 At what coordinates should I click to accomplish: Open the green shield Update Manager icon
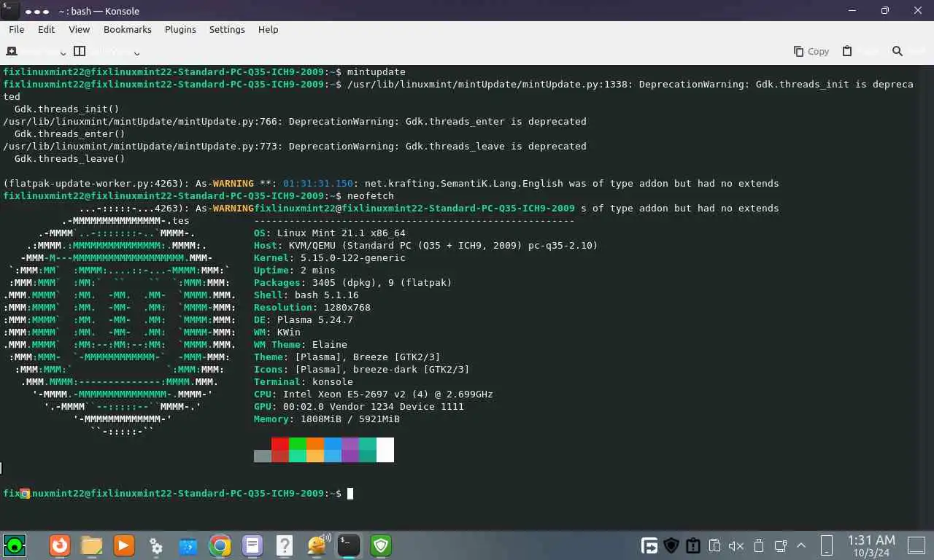(x=381, y=545)
